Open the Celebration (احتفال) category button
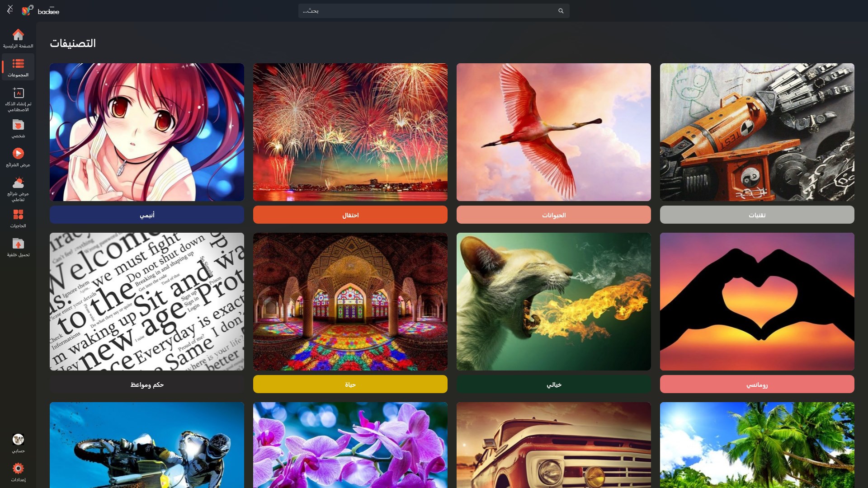Image resolution: width=868 pixels, height=488 pixels. 350,215
